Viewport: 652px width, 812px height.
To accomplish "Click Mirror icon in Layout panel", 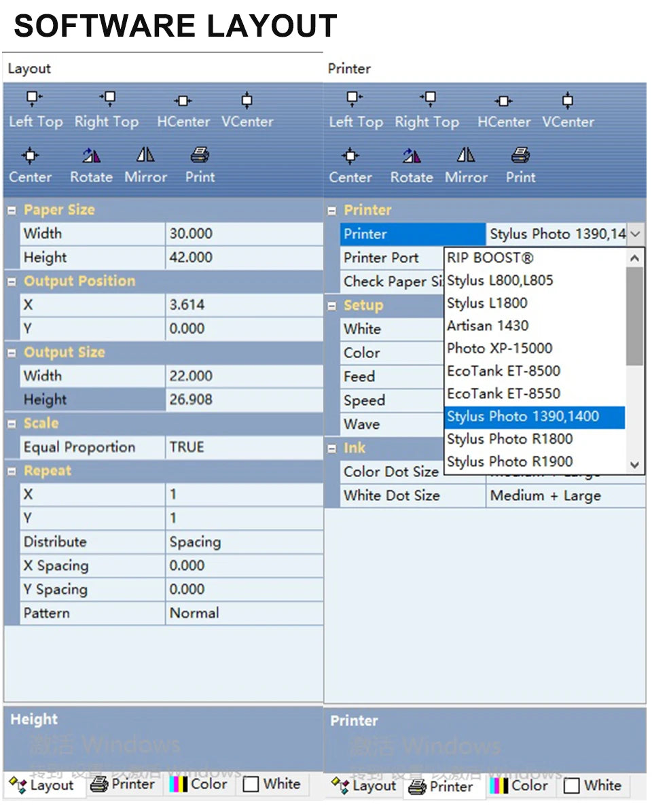I will click(145, 154).
